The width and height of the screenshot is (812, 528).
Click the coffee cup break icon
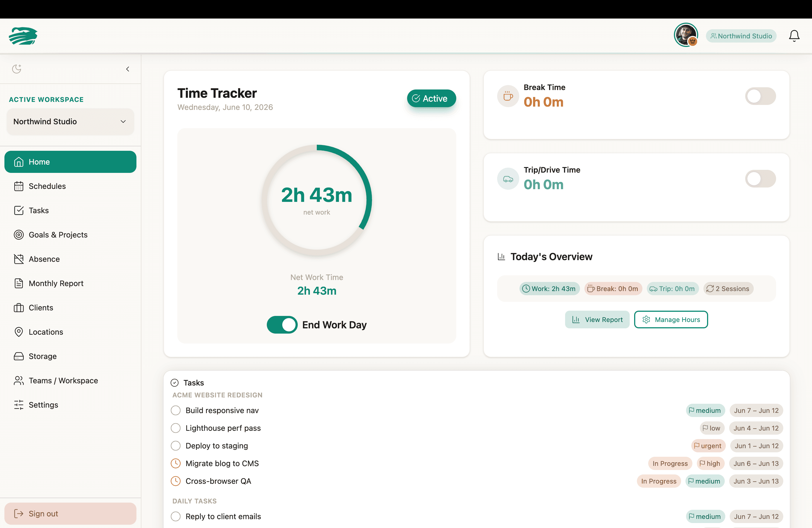tap(508, 96)
